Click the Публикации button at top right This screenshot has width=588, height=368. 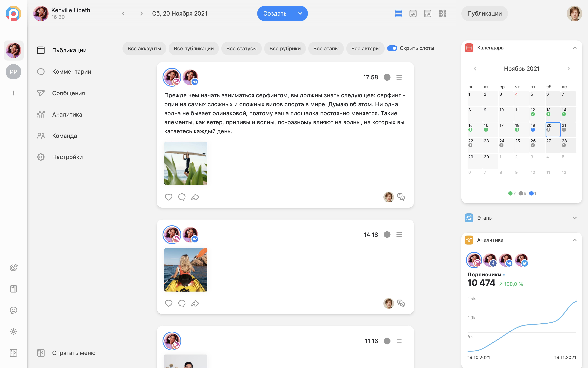click(x=484, y=13)
